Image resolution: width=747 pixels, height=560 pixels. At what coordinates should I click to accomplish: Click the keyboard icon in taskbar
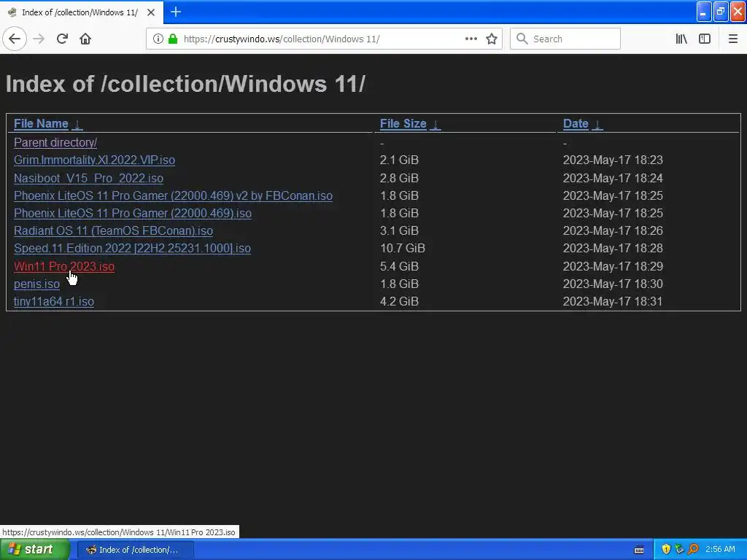(639, 550)
